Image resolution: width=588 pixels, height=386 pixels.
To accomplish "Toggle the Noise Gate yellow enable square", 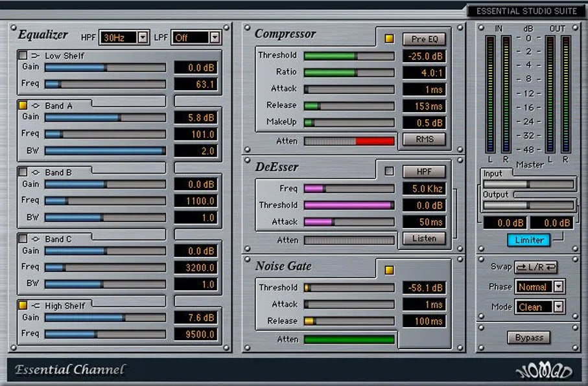I will tap(390, 270).
